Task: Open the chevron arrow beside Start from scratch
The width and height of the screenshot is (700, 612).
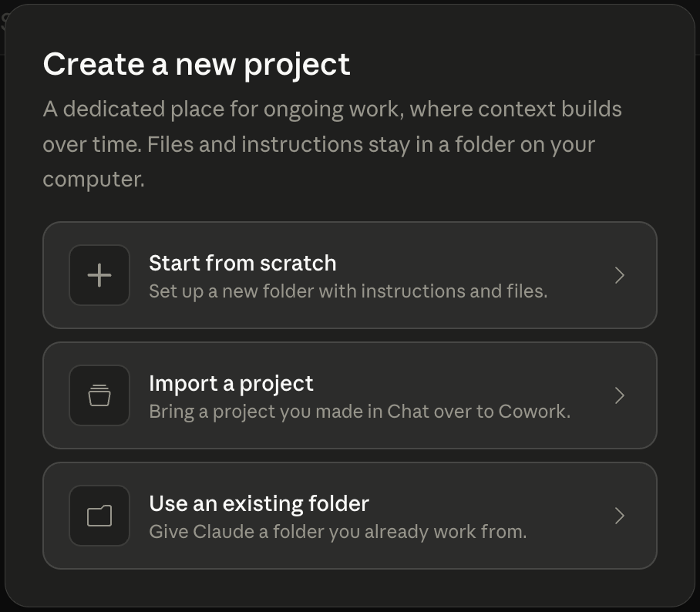Action: 619,275
